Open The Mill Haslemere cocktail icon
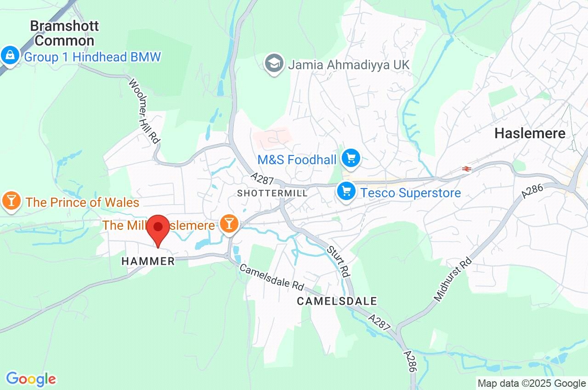Screen dimensions: 588x390 coord(229,225)
